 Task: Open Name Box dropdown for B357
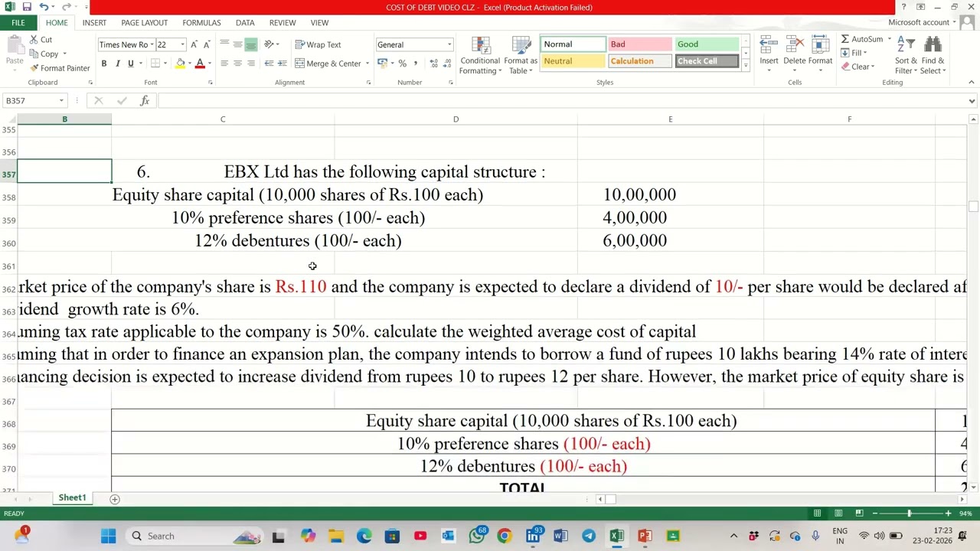(60, 100)
